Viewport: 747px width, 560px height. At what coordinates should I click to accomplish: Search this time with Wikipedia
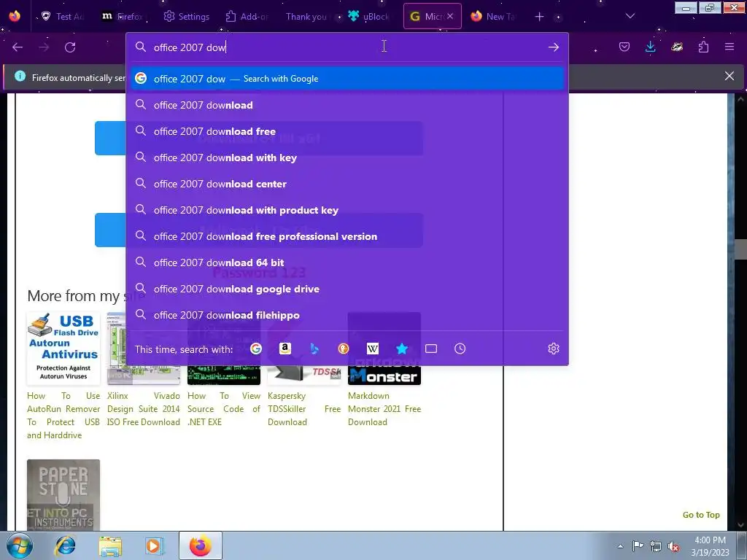373,349
